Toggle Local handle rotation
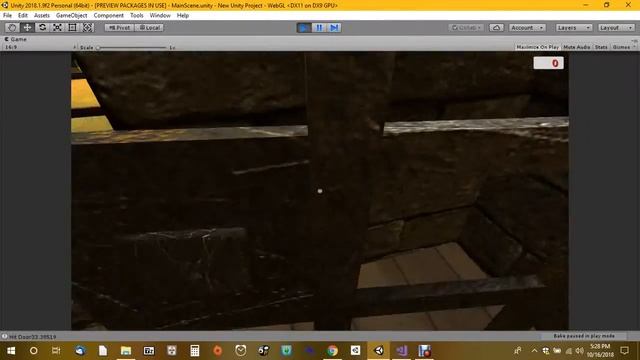640x360 pixels. tap(149, 28)
